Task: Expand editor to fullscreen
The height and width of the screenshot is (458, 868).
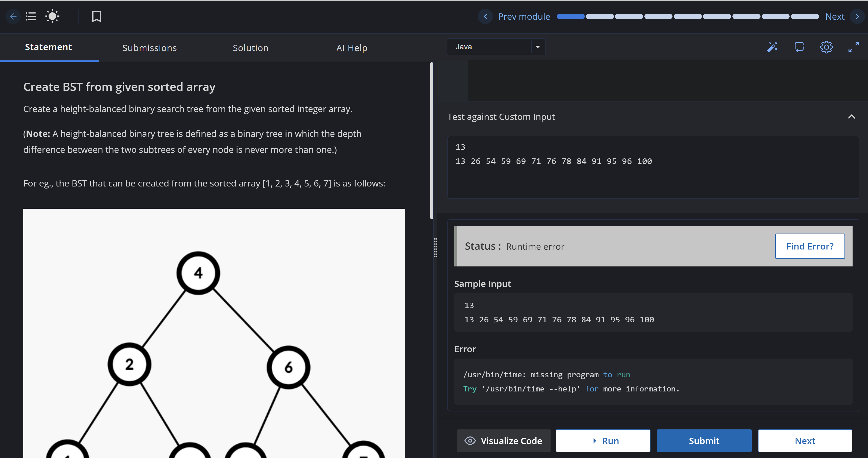Action: point(853,47)
